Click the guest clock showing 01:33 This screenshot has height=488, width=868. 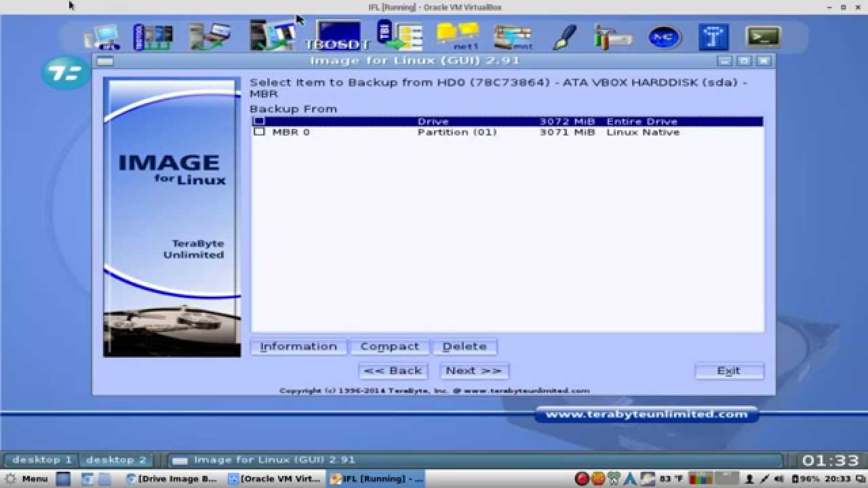click(831, 460)
